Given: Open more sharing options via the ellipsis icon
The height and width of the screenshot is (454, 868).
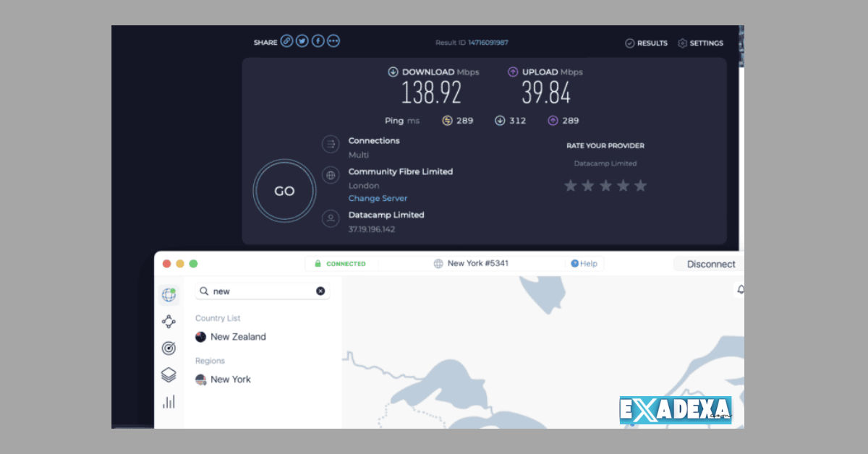Looking at the screenshot, I should [333, 40].
